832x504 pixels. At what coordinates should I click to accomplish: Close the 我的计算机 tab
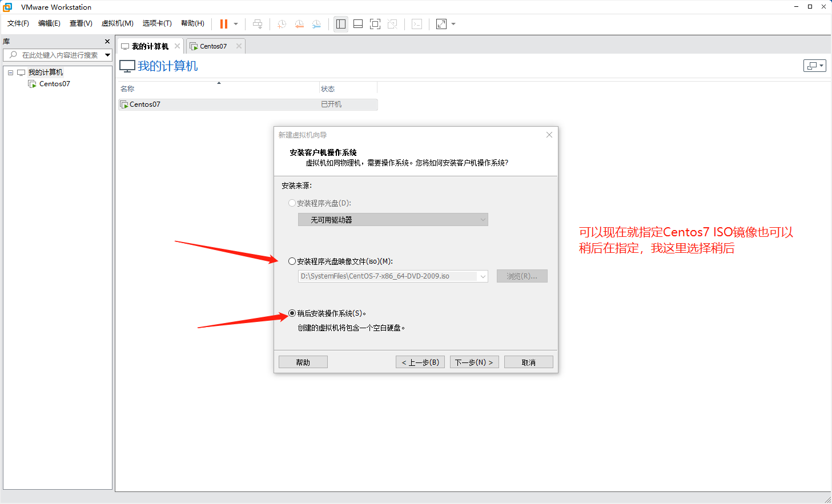coord(178,46)
